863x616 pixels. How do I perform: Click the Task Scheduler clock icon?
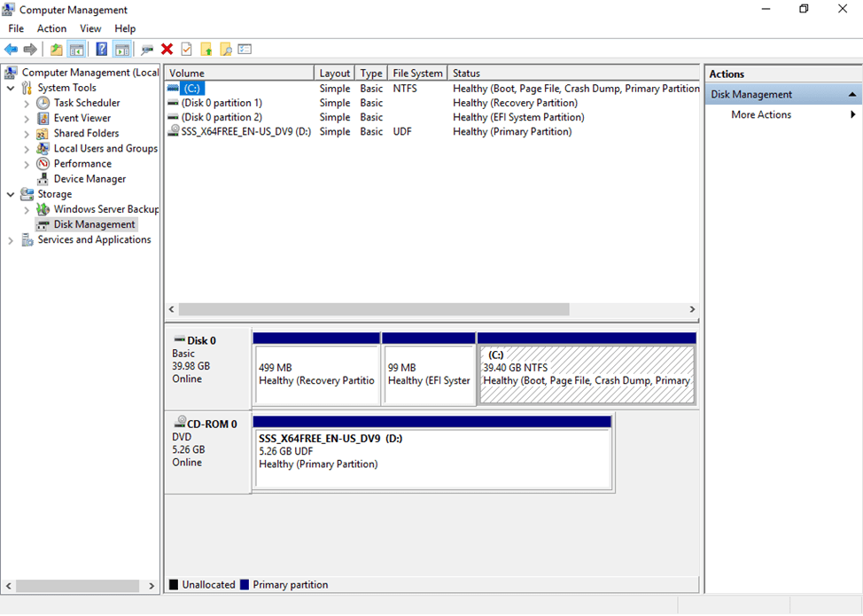pos(43,103)
